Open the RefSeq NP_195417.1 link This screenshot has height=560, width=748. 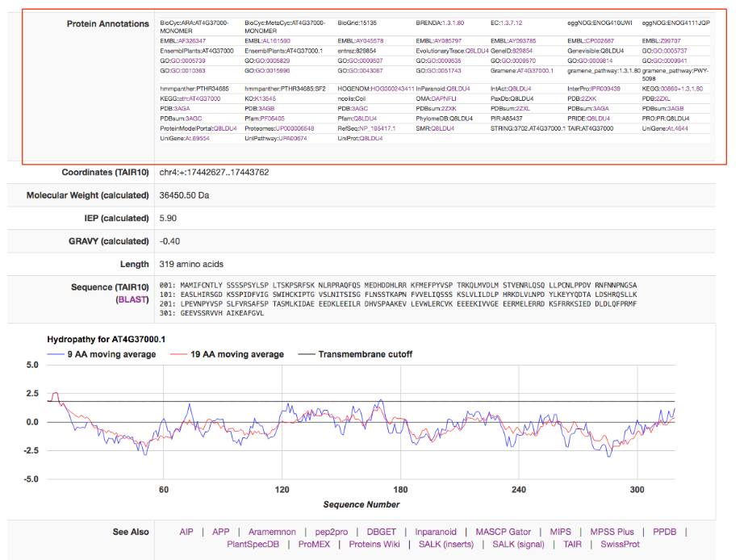coord(377,128)
